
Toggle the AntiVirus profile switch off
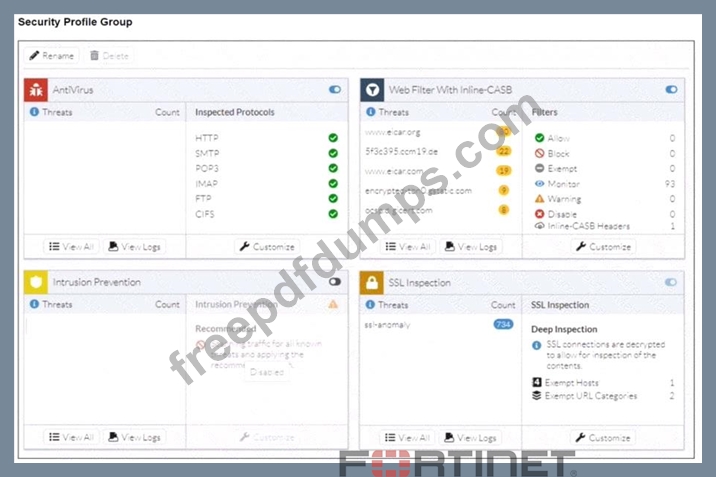tap(334, 90)
